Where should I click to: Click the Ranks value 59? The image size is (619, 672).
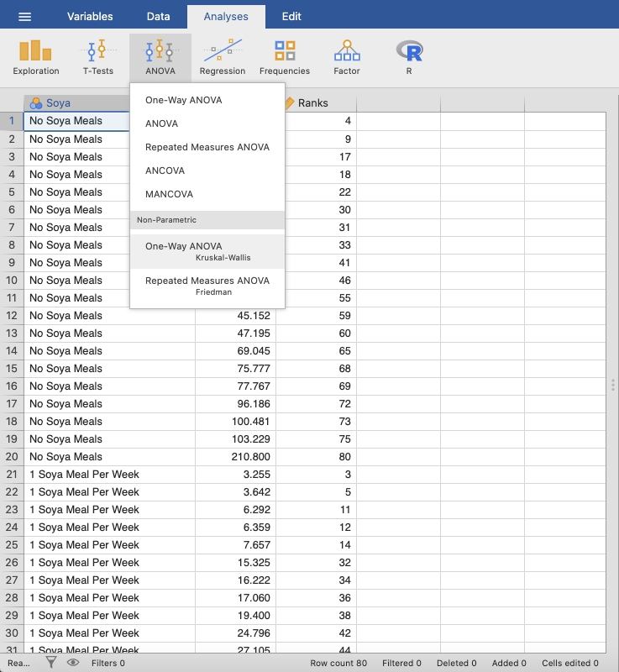click(316, 316)
